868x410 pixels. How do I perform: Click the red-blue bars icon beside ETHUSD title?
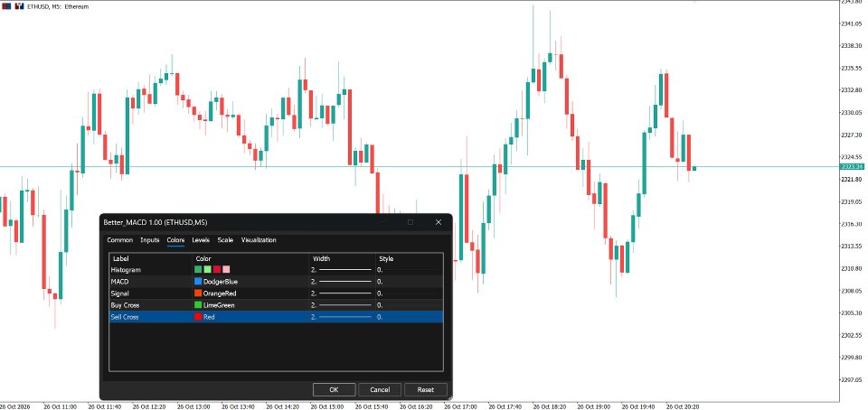click(x=19, y=6)
